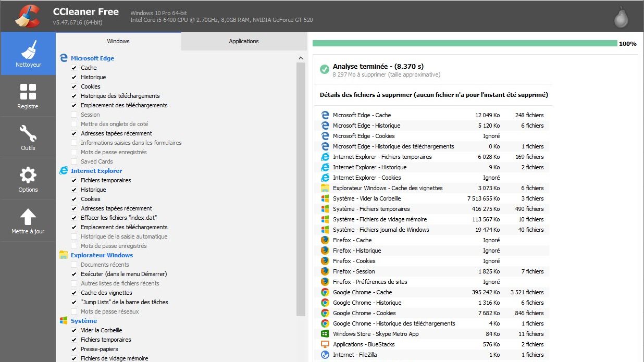This screenshot has height=362, width=644.
Task: Click the Microsoft Edge group heading
Action: click(x=92, y=58)
